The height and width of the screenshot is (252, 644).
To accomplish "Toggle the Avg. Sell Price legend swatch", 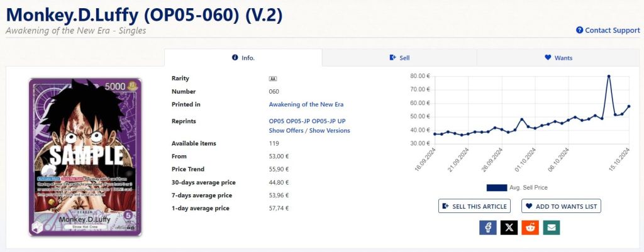I will [496, 187].
